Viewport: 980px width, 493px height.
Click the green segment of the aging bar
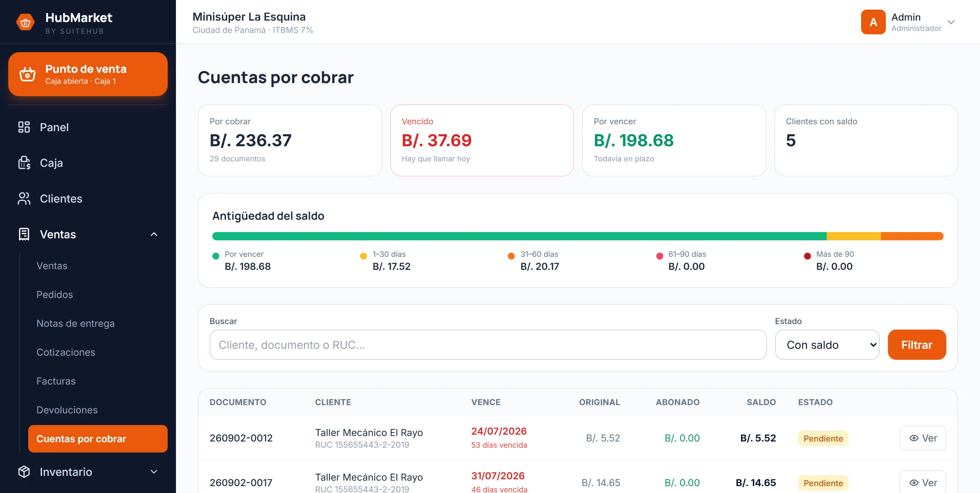pos(519,236)
